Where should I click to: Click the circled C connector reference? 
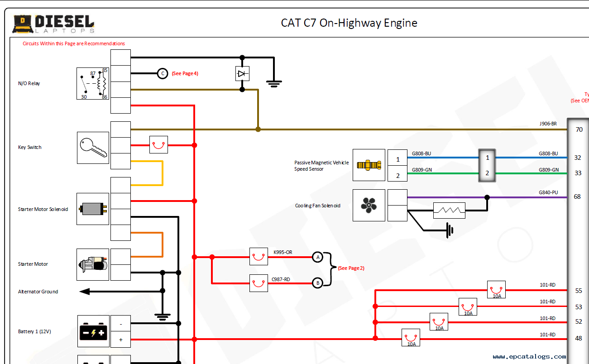[163, 73]
